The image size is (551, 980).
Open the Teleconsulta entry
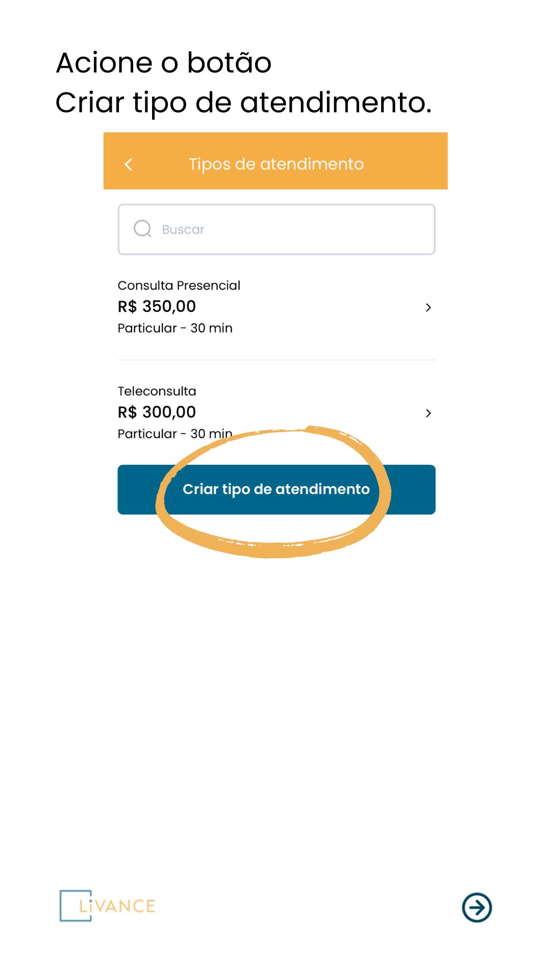coord(277,412)
